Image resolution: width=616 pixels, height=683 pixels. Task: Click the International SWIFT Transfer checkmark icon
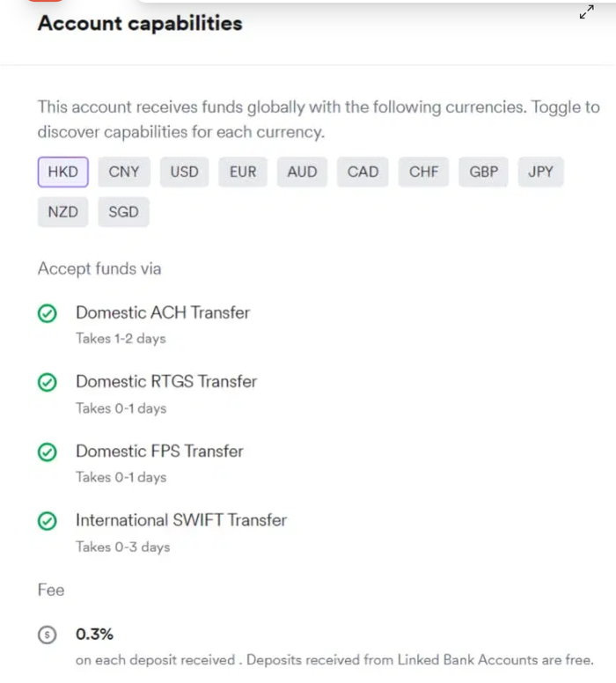[x=48, y=521]
